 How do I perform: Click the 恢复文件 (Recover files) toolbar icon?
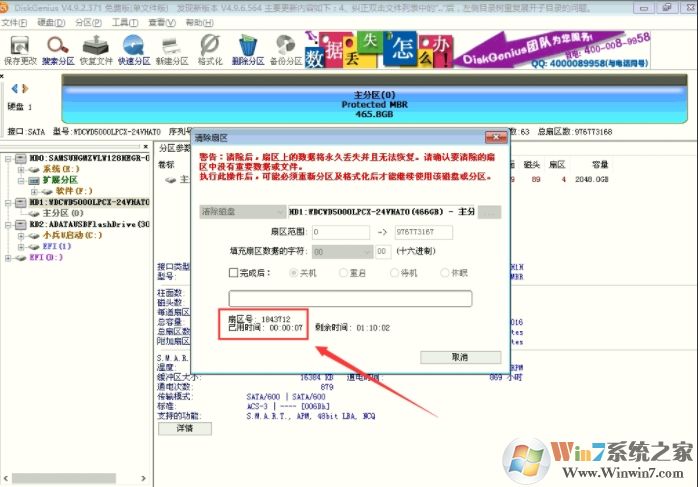coord(96,50)
